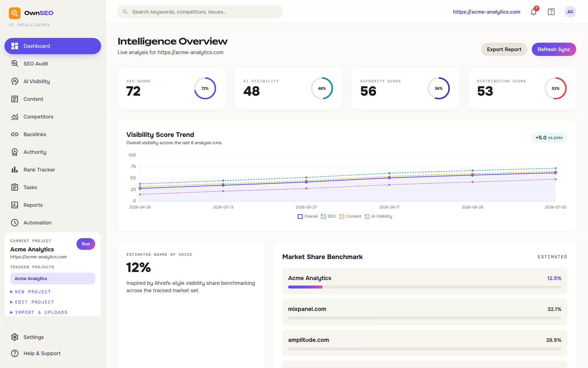Click the Distribution Score 53% ring gauge
The height and width of the screenshot is (368, 588).
click(556, 88)
